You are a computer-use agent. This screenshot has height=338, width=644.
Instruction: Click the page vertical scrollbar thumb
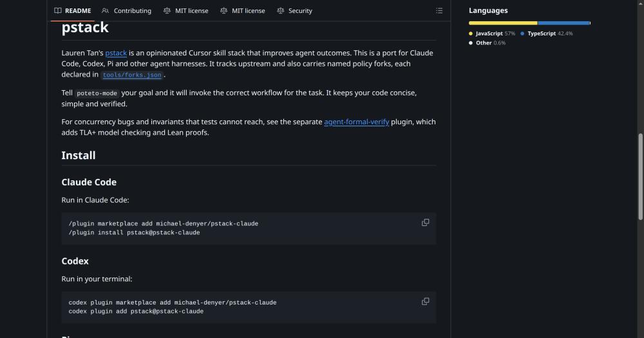pyautogui.click(x=640, y=176)
